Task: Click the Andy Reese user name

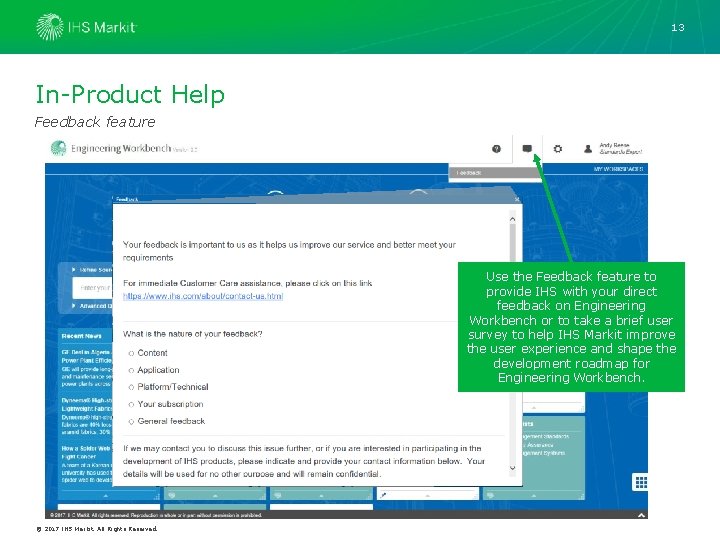Action: point(614,145)
